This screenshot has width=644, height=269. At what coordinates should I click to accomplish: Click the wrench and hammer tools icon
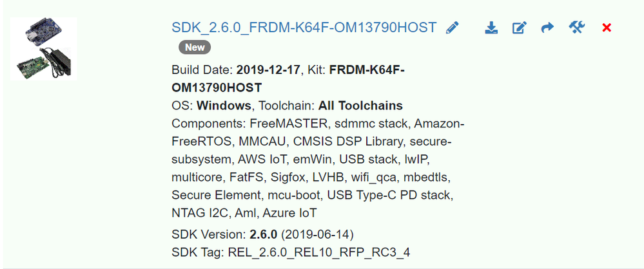[x=576, y=27]
